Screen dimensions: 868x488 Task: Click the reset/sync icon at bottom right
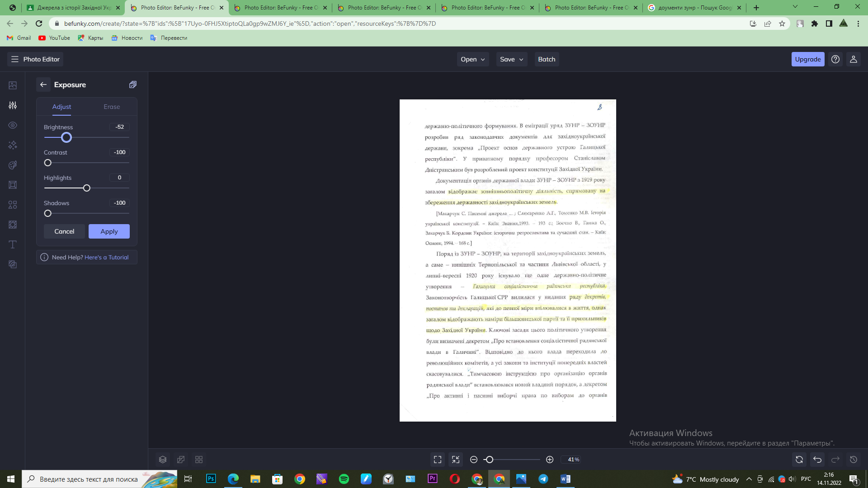[799, 460]
